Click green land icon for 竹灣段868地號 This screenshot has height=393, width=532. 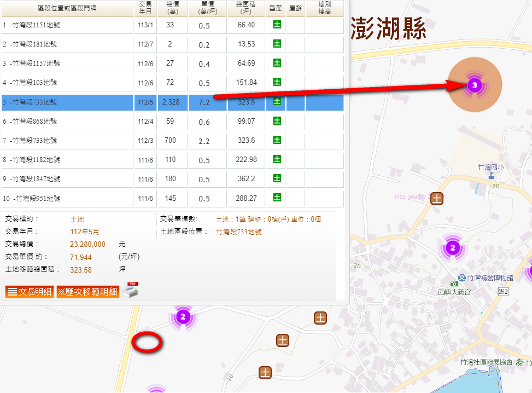[277, 121]
